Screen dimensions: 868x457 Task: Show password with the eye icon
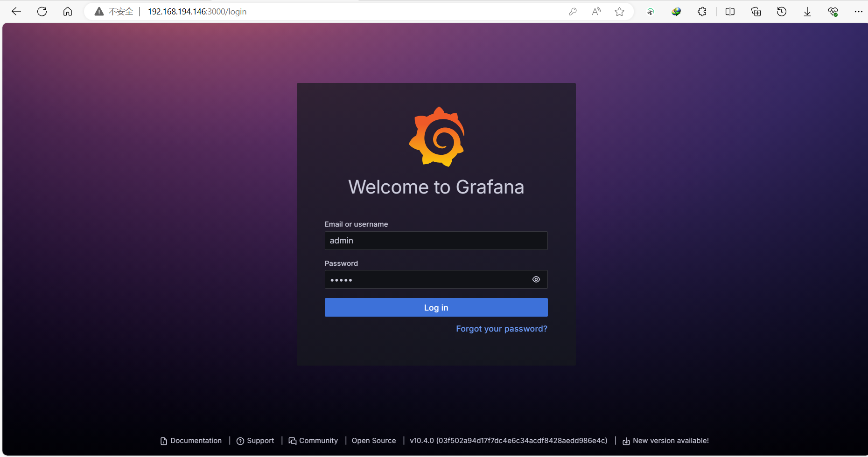[536, 279]
